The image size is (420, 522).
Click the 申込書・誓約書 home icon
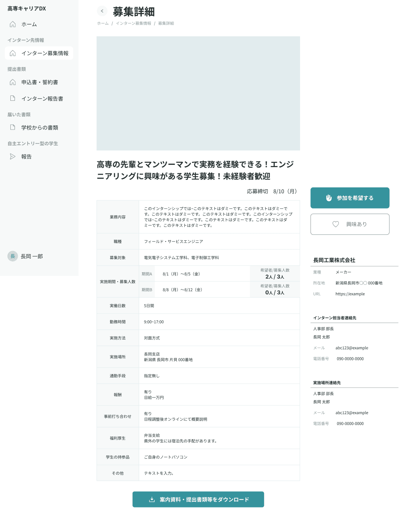click(x=13, y=82)
